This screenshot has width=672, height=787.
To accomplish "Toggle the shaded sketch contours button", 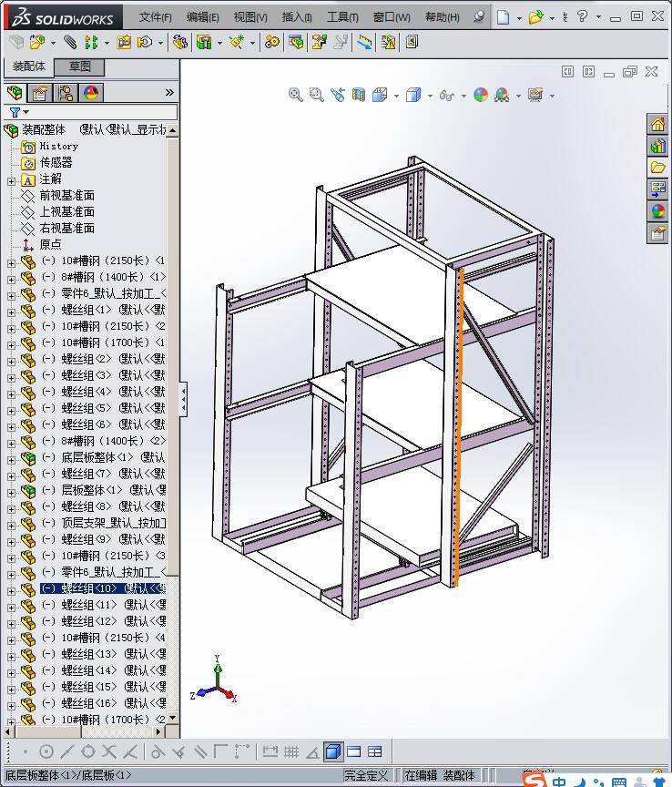I will coord(333,751).
